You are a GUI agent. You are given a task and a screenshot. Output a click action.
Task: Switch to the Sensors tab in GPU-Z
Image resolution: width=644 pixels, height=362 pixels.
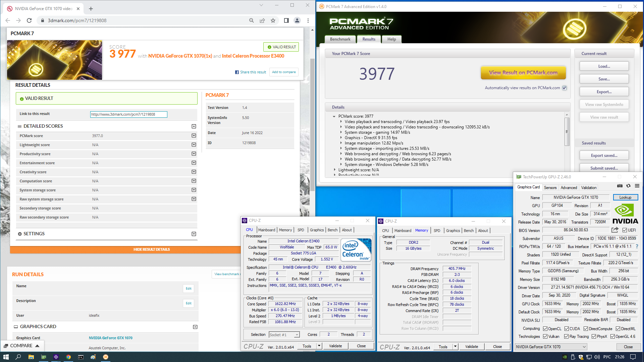(x=550, y=188)
